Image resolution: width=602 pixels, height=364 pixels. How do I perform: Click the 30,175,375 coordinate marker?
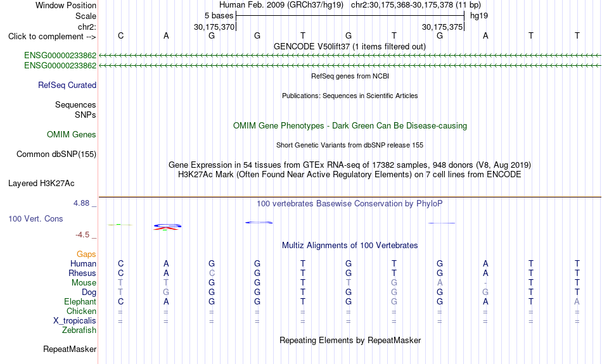pos(442,27)
